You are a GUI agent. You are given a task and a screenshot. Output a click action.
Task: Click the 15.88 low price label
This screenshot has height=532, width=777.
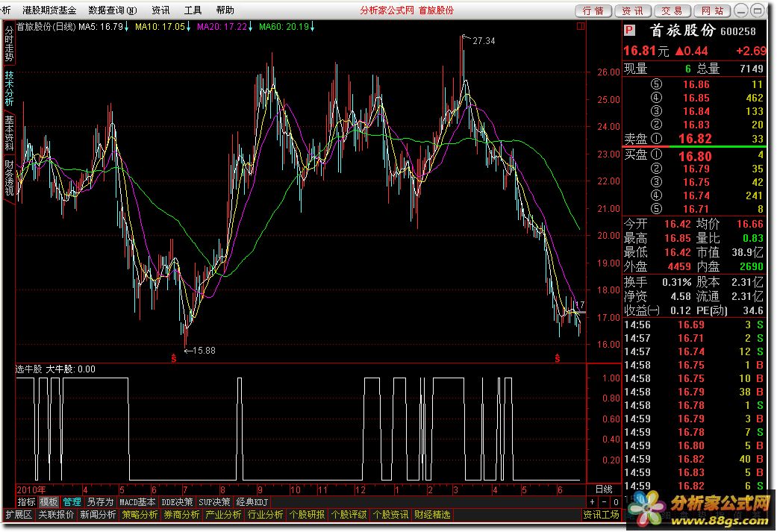204,350
